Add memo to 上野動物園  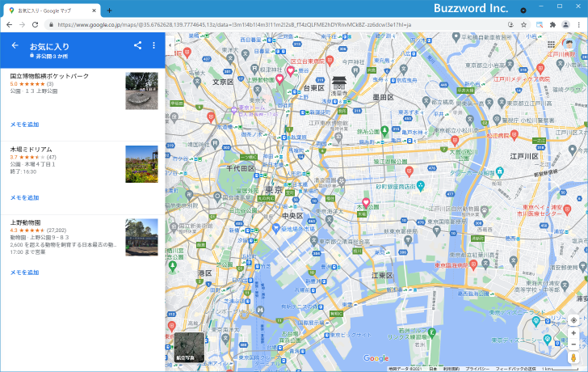pos(25,273)
